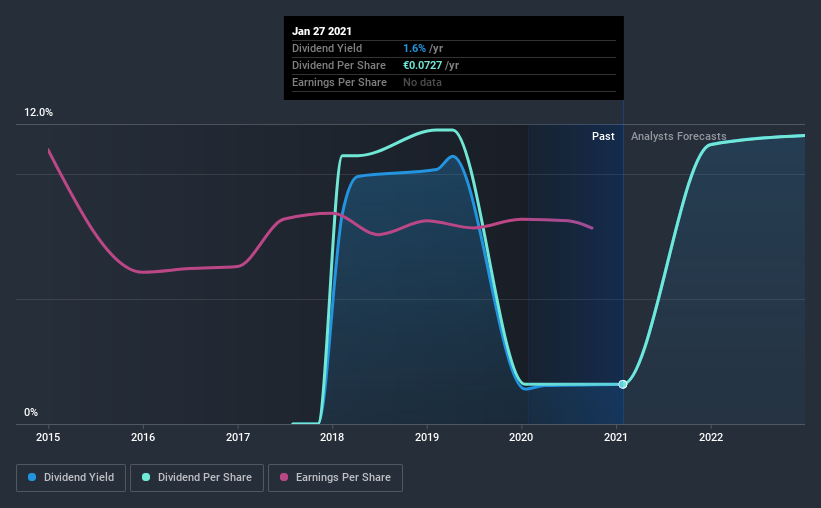
Task: Click the 'Analysts Forecasts' label
Action: click(679, 136)
